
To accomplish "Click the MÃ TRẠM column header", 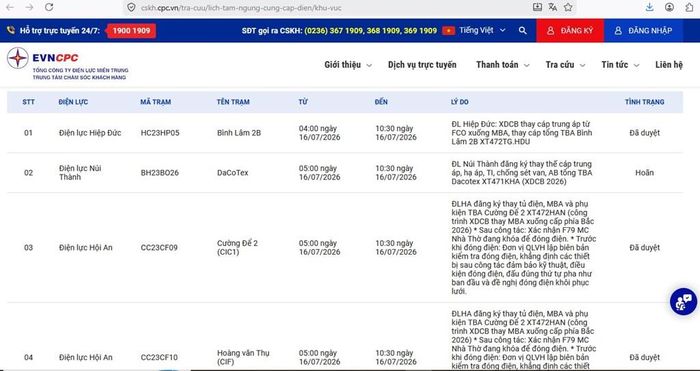I will tap(156, 102).
